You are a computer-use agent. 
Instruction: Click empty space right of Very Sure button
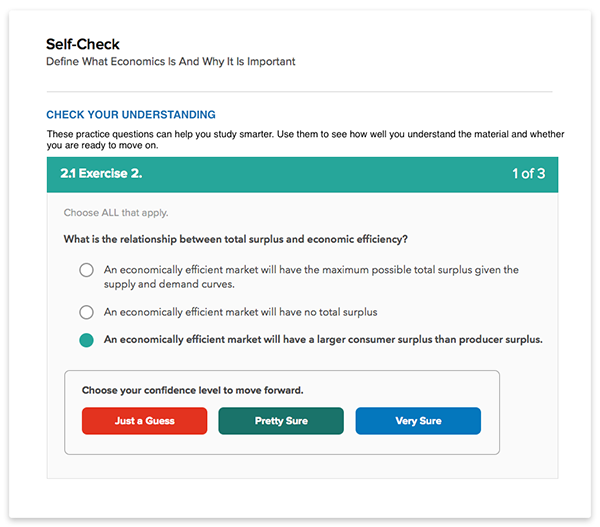pos(490,421)
